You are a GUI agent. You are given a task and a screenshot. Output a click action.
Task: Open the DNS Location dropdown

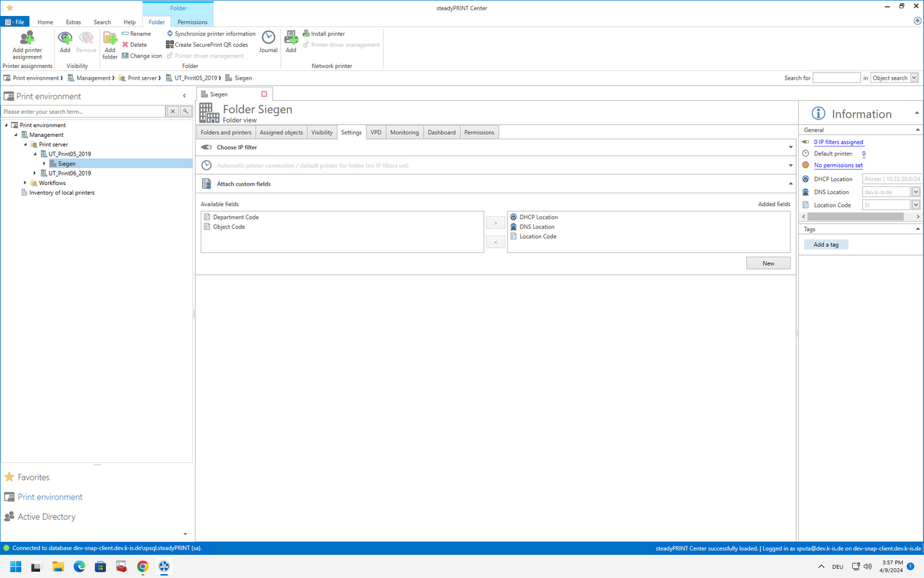coord(916,192)
